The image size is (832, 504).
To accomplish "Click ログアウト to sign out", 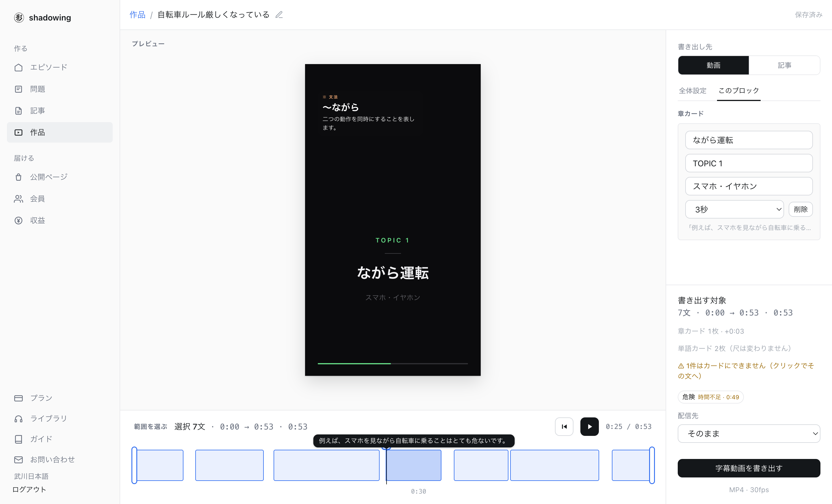I will point(29,490).
